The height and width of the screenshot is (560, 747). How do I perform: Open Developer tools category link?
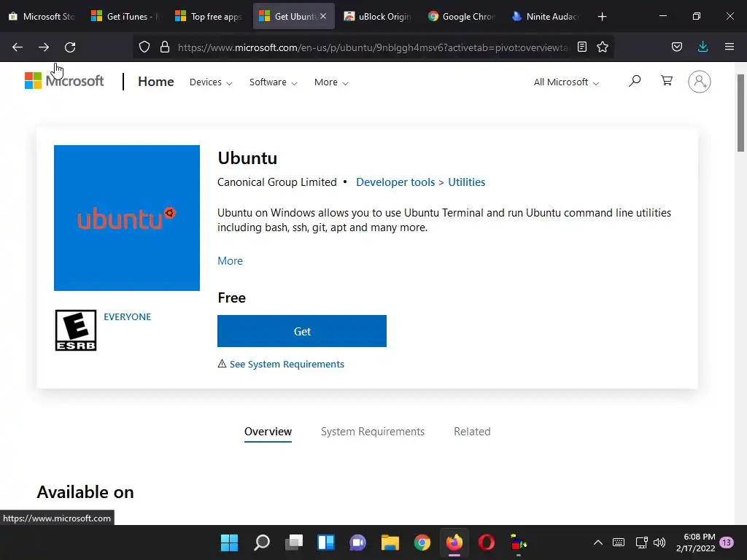click(395, 182)
